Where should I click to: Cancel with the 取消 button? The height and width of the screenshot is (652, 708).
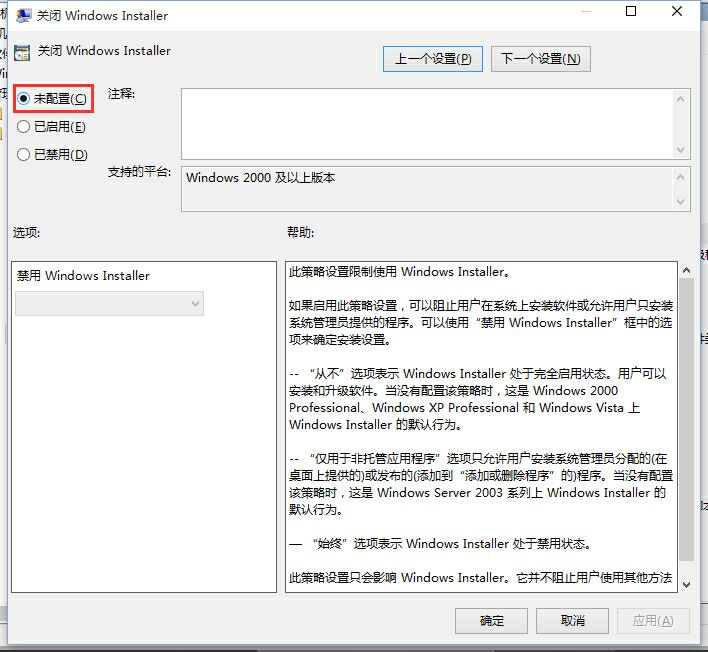[572, 621]
